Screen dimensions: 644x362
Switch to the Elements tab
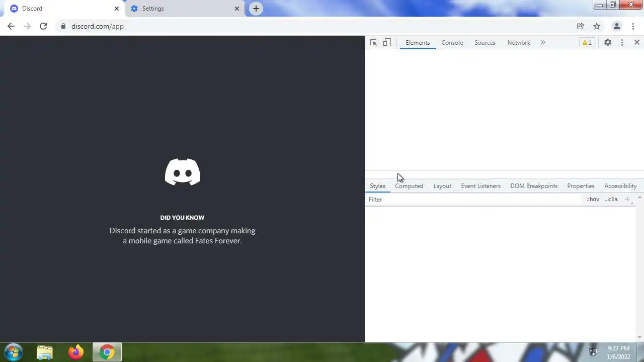click(x=418, y=43)
